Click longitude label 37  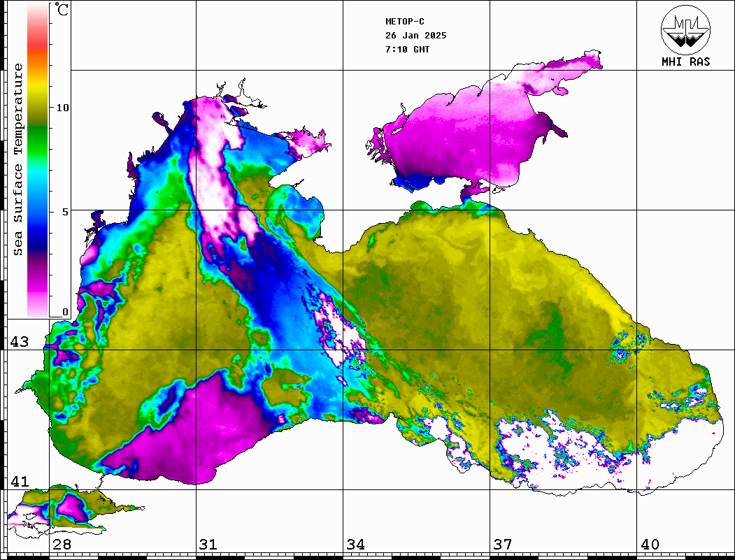(x=503, y=544)
